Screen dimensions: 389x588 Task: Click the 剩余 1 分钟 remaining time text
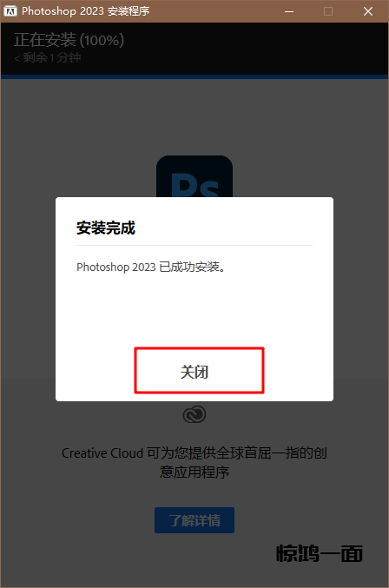[48, 57]
